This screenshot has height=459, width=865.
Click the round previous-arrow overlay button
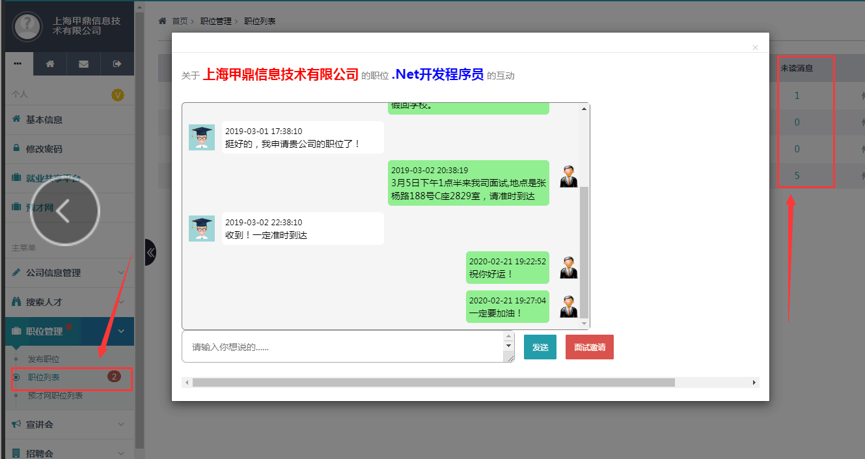pos(65,211)
